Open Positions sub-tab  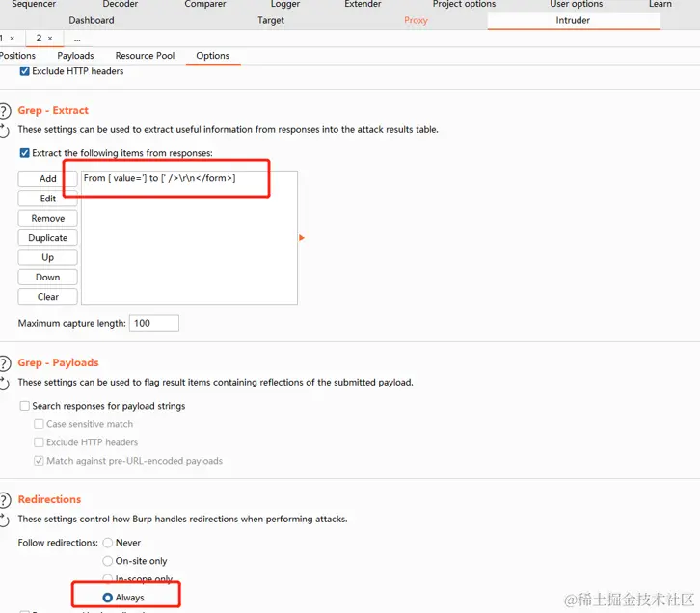click(x=17, y=56)
